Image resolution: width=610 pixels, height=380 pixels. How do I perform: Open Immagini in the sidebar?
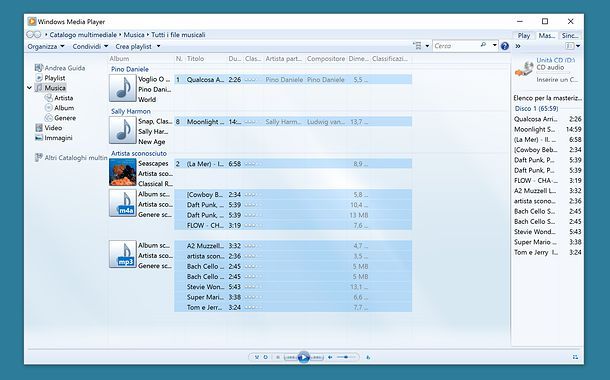54,138
